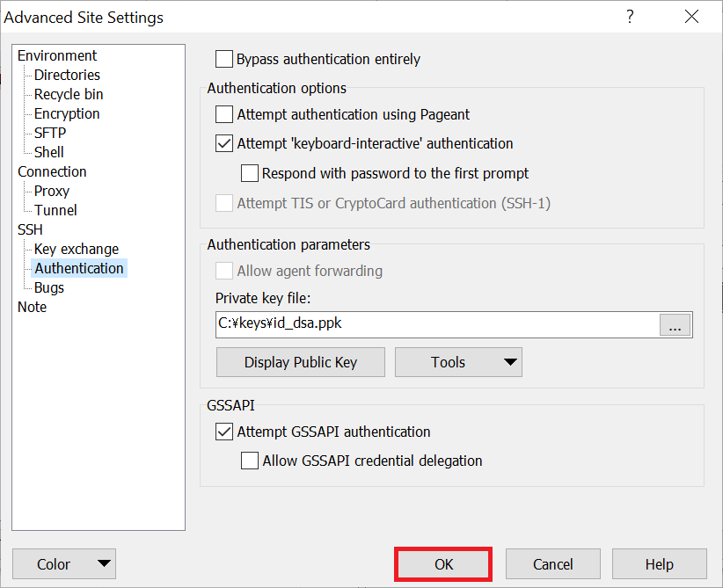Select the Proxy settings page
The width and height of the screenshot is (723, 588).
click(52, 191)
